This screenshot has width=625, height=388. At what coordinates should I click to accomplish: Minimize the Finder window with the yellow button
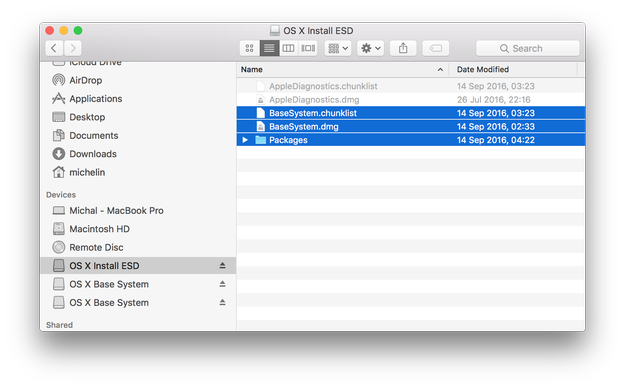(x=64, y=30)
